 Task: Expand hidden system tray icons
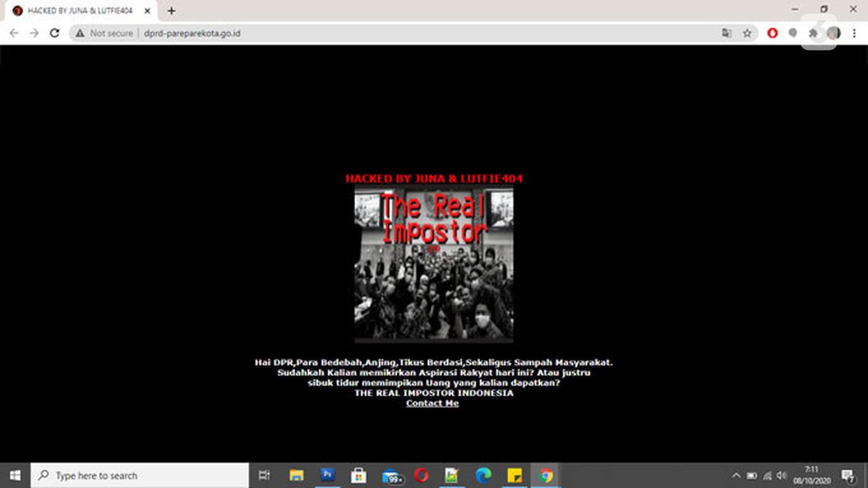736,476
